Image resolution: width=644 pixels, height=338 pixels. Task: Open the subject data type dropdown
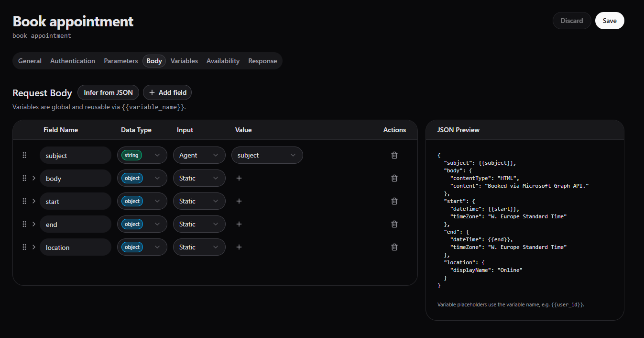142,155
